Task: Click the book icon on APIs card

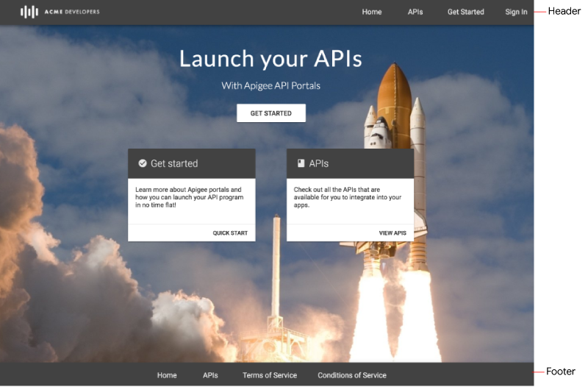Action: coord(301,163)
